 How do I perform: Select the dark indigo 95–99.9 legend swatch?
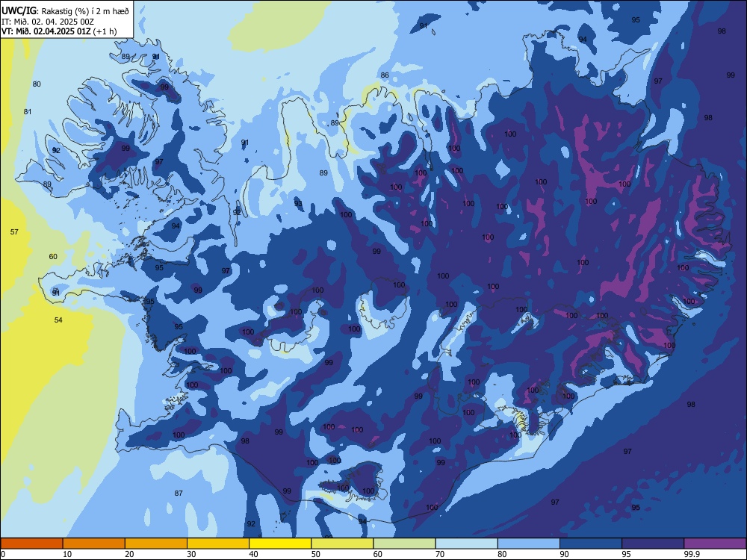point(653,544)
